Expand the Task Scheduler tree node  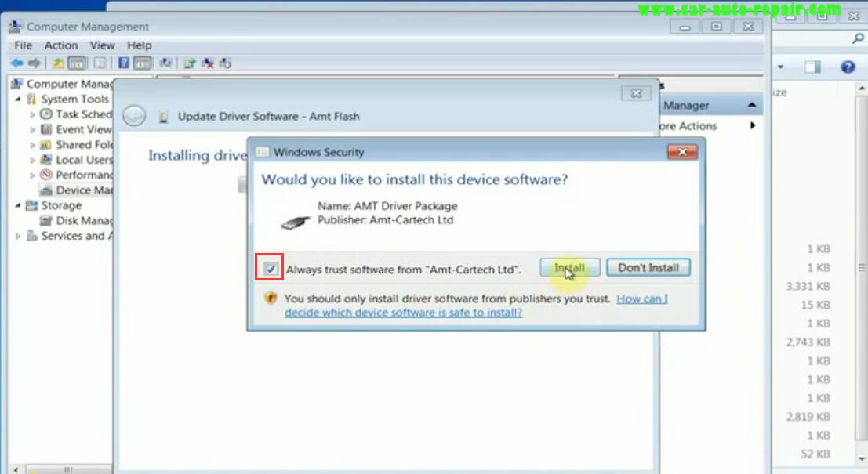click(32, 114)
